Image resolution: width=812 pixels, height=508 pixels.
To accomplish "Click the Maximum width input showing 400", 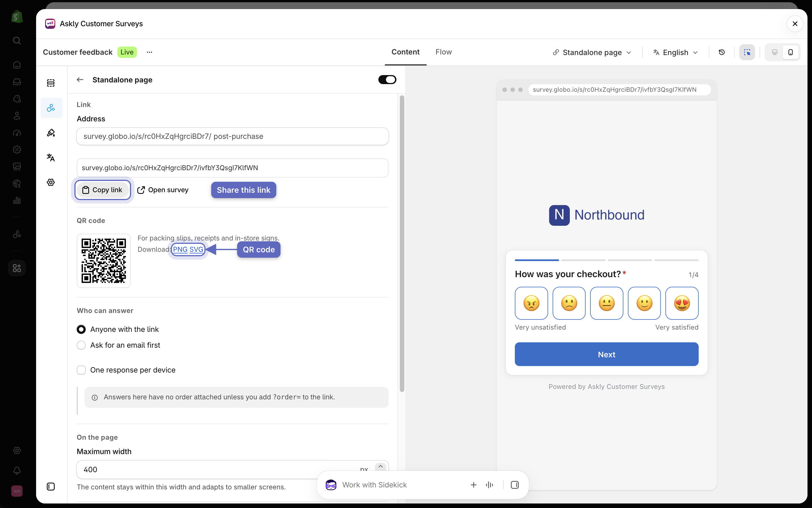I will click(x=233, y=469).
